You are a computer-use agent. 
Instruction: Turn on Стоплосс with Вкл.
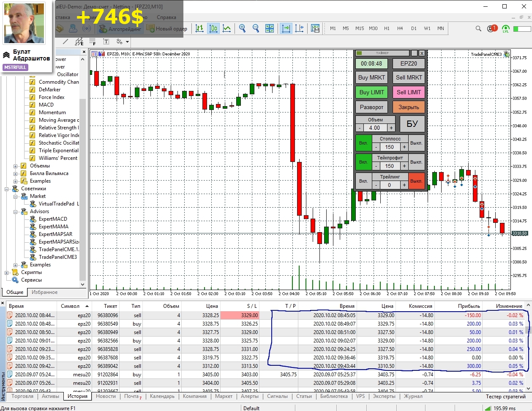click(363, 143)
